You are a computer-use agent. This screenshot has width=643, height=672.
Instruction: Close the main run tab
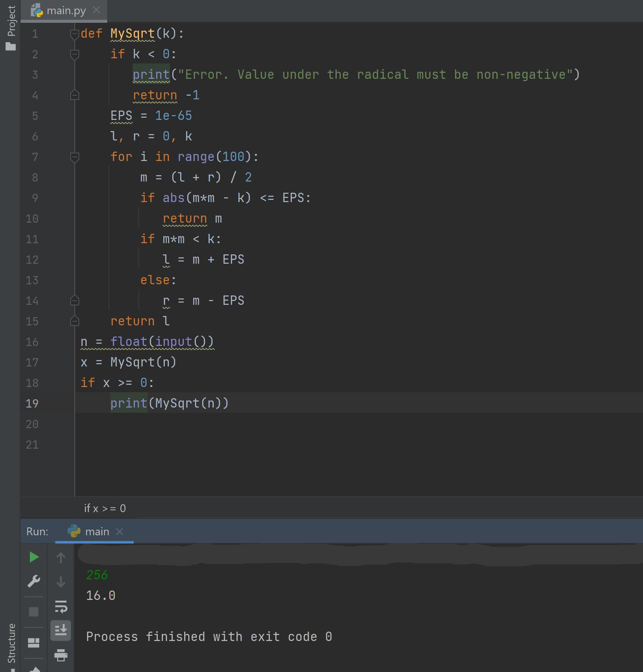(x=120, y=532)
